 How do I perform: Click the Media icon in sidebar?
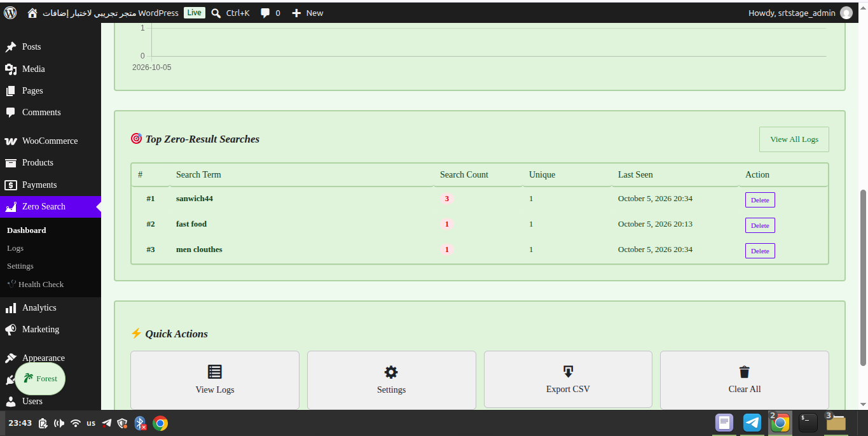point(11,69)
